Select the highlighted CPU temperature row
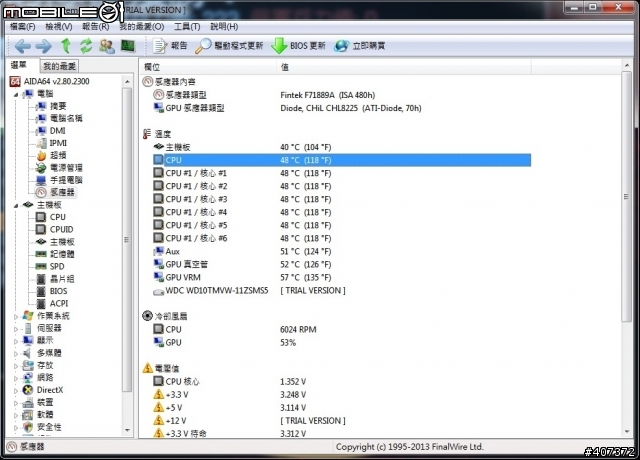Screen dimensions: 640x460 342,160
